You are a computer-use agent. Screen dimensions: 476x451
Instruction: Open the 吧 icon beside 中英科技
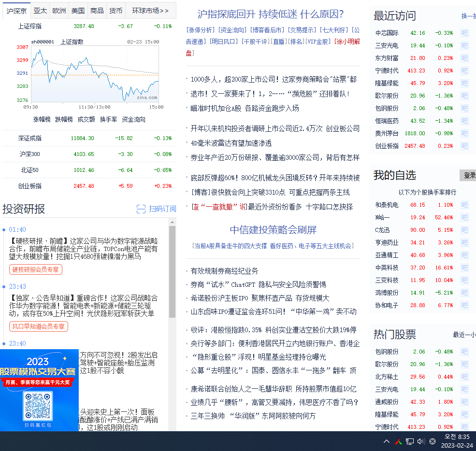pyautogui.click(x=464, y=268)
